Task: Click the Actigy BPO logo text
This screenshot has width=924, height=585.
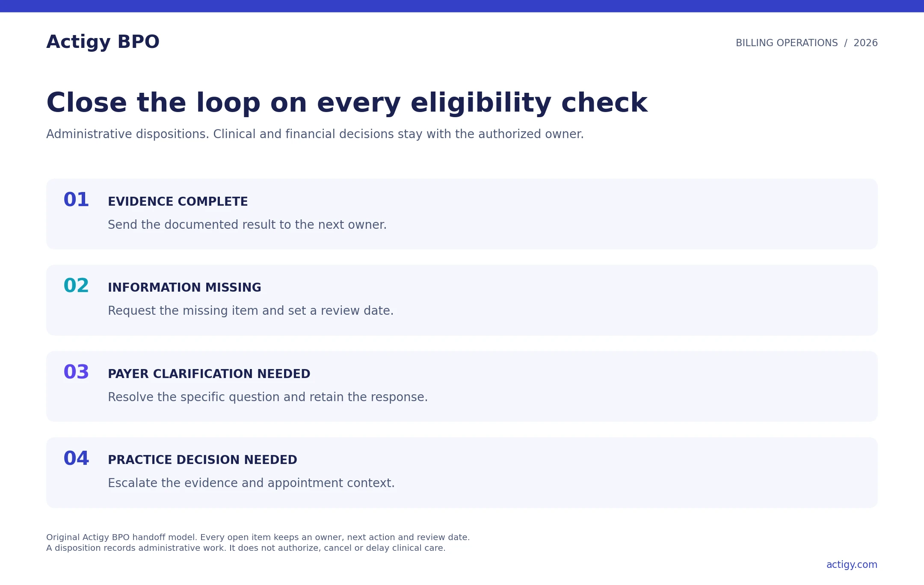Action: point(103,42)
